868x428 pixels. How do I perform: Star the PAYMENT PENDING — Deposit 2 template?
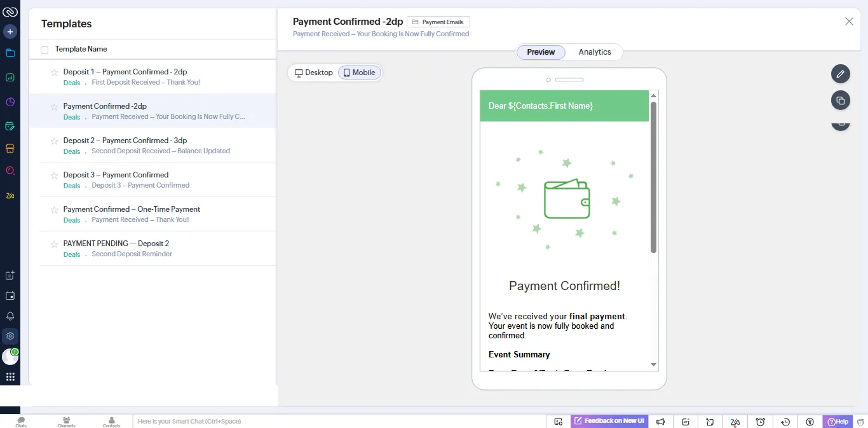click(x=54, y=244)
